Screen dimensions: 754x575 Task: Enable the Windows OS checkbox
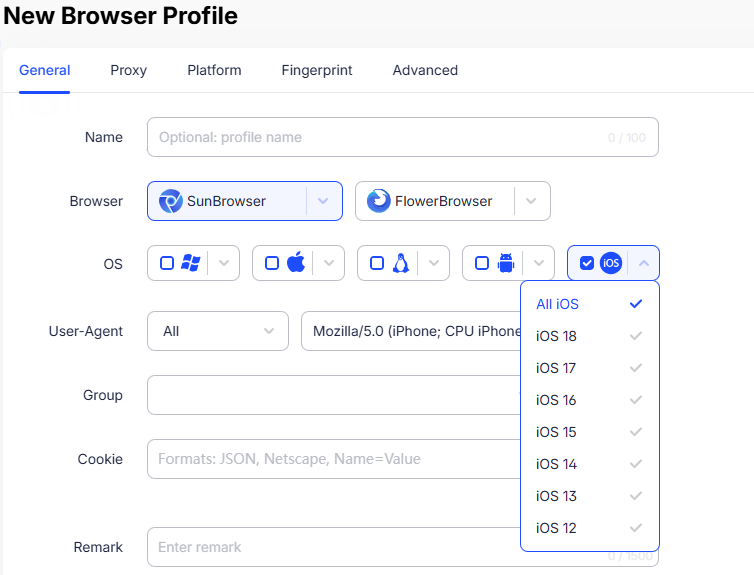click(167, 263)
